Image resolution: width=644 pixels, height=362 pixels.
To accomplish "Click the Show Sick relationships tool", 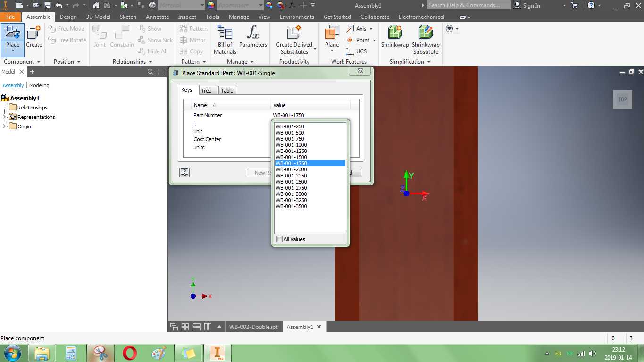I will click(x=155, y=40).
